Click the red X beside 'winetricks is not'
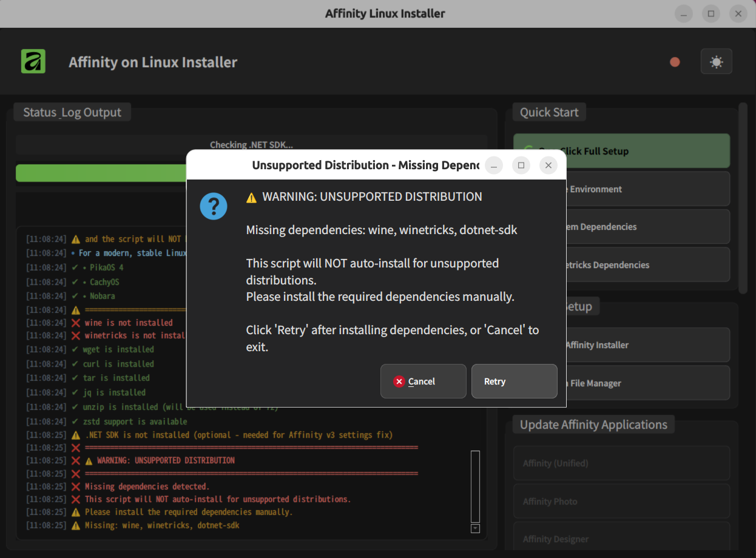 [x=76, y=335]
